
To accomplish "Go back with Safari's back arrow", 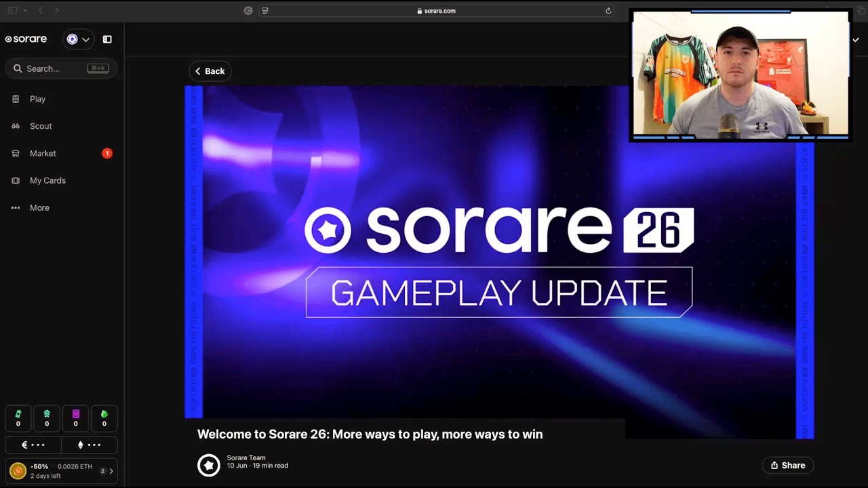I will click(x=41, y=10).
